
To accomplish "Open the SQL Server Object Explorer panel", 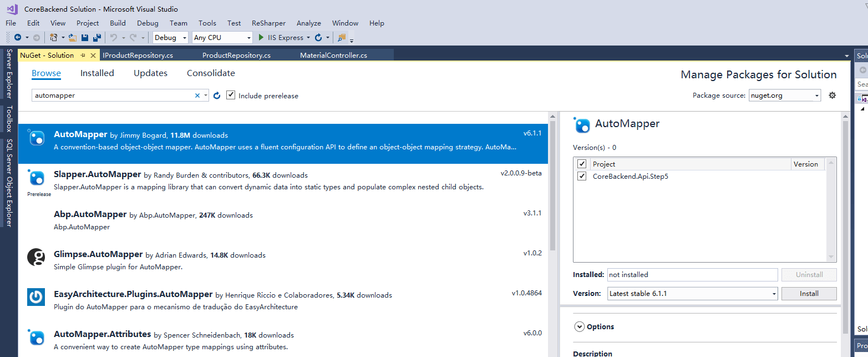I will 9,183.
